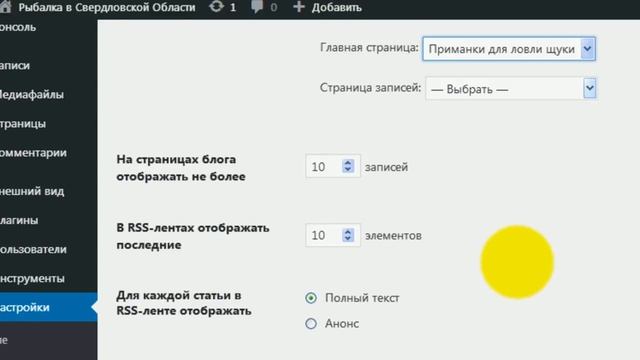Click the В RSS-лентах отображать последние label
The height and width of the screenshot is (360, 640).
pyautogui.click(x=193, y=236)
